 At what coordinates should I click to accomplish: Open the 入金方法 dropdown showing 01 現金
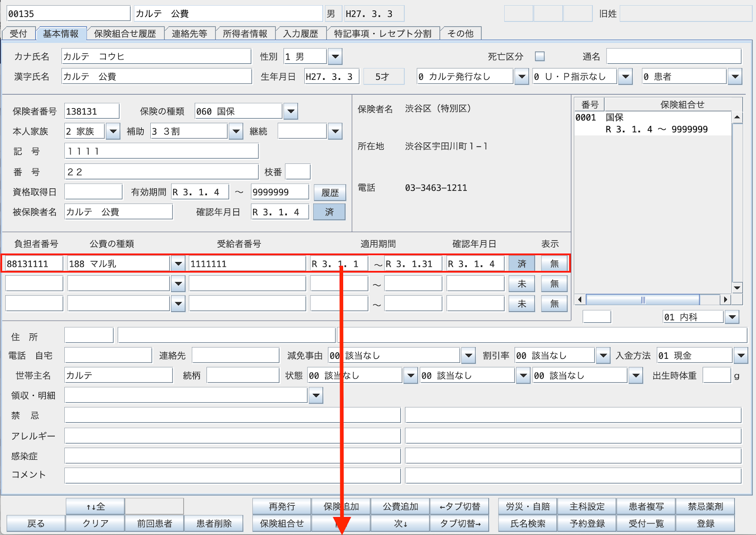740,356
